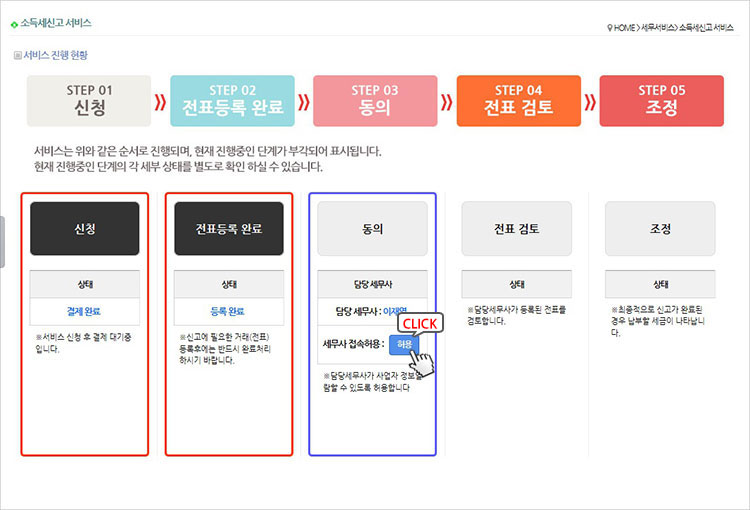Click the dark 전표등록 완료 panel header
The width and height of the screenshot is (750, 510).
pyautogui.click(x=229, y=228)
